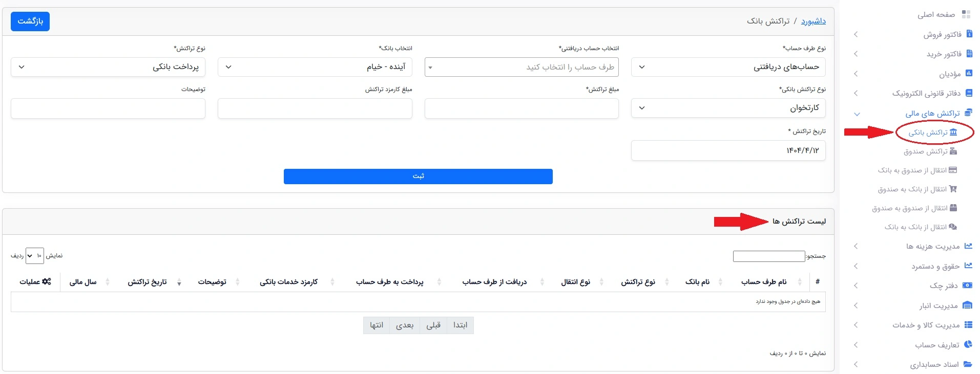Click the blue ثبت submit button
The image size is (980, 374).
tap(418, 176)
